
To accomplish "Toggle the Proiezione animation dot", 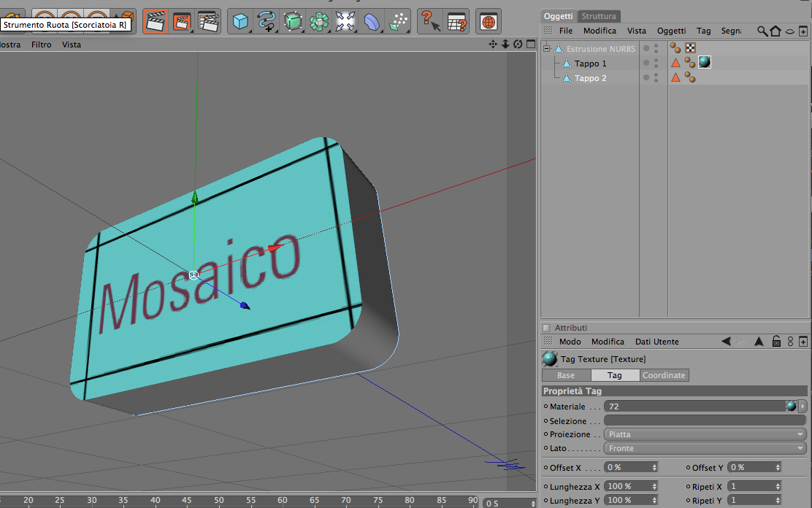I will (545, 434).
